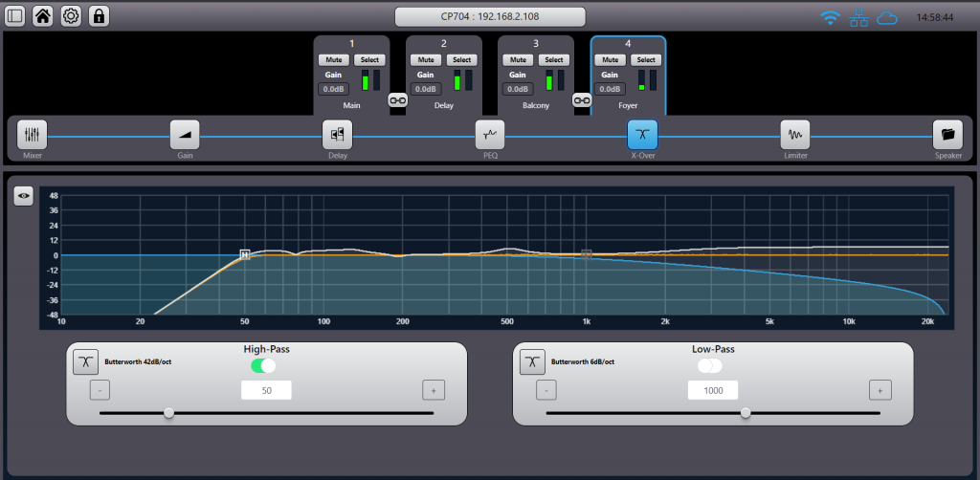The height and width of the screenshot is (480, 980).
Task: Open the Gain stage
Action: 185,134
